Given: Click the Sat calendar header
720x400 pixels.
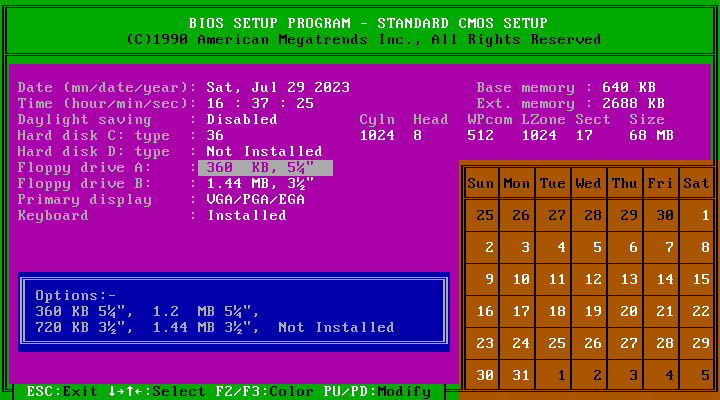Looking at the screenshot, I should pyautogui.click(x=697, y=183).
